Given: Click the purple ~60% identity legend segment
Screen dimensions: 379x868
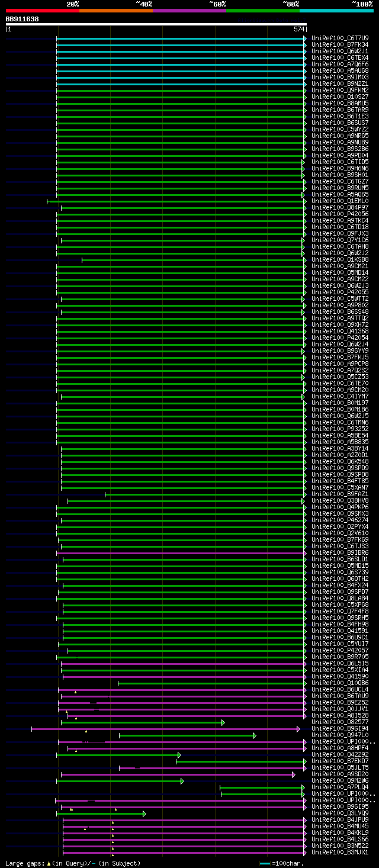Looking at the screenshot, I should 189,10.
